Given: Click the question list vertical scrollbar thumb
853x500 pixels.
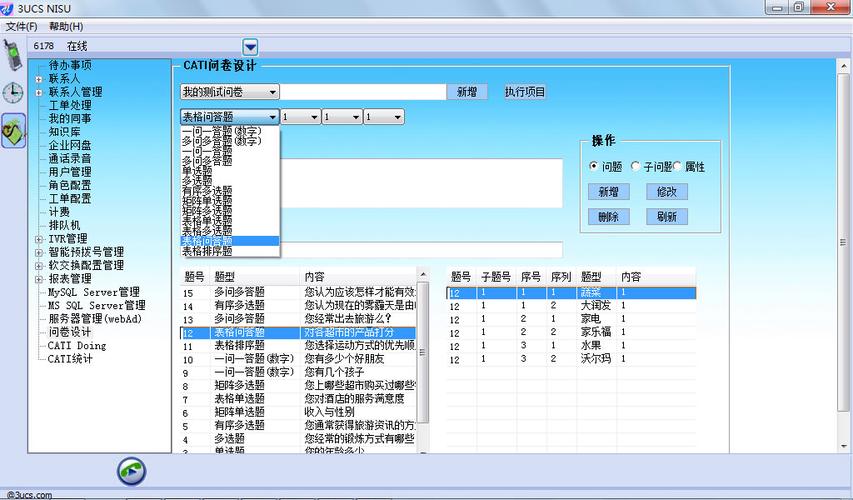Looking at the screenshot, I should point(423,352).
